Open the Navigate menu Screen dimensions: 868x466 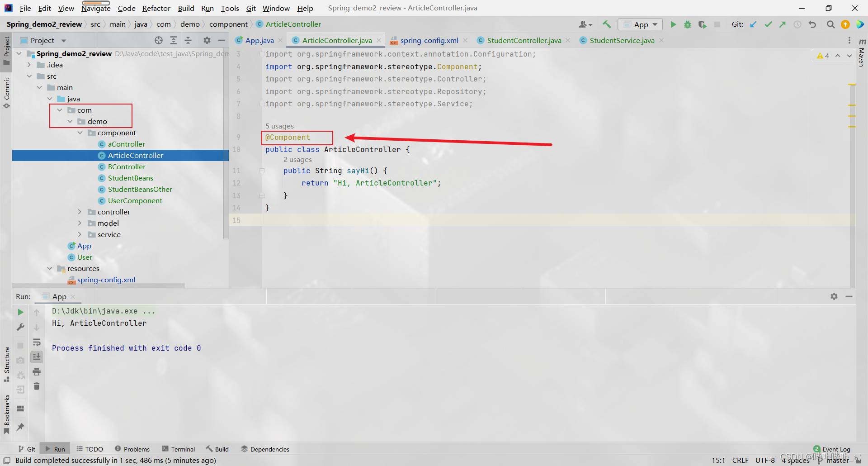(x=96, y=8)
